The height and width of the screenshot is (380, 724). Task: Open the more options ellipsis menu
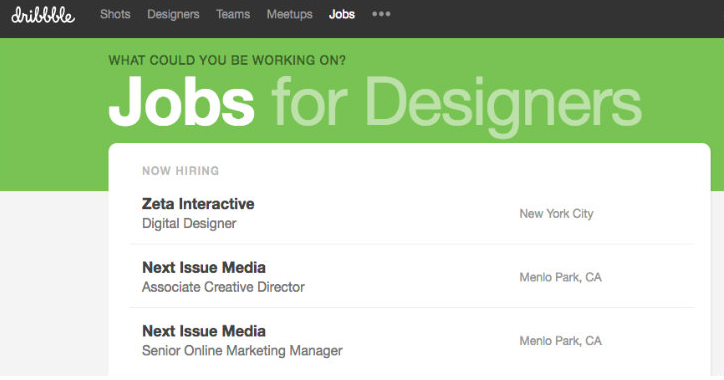pyautogui.click(x=381, y=14)
